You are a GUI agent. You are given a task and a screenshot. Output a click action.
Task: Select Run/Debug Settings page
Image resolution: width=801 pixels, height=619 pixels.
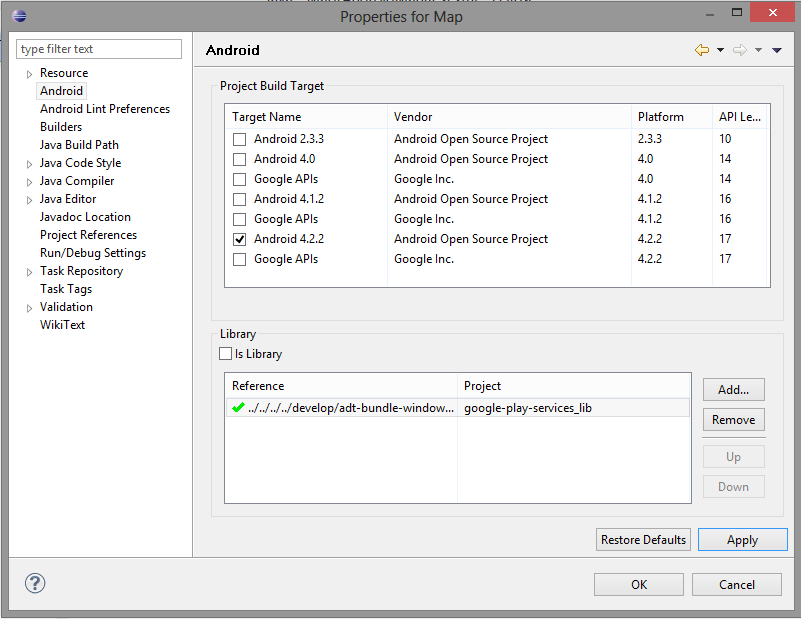coord(93,253)
